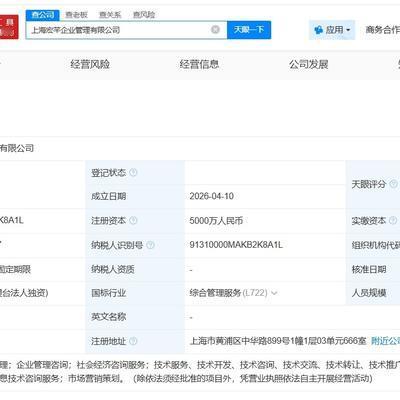Click the 核准日期 label cell
Screen dimensions: 400x400
pyautogui.click(x=373, y=269)
